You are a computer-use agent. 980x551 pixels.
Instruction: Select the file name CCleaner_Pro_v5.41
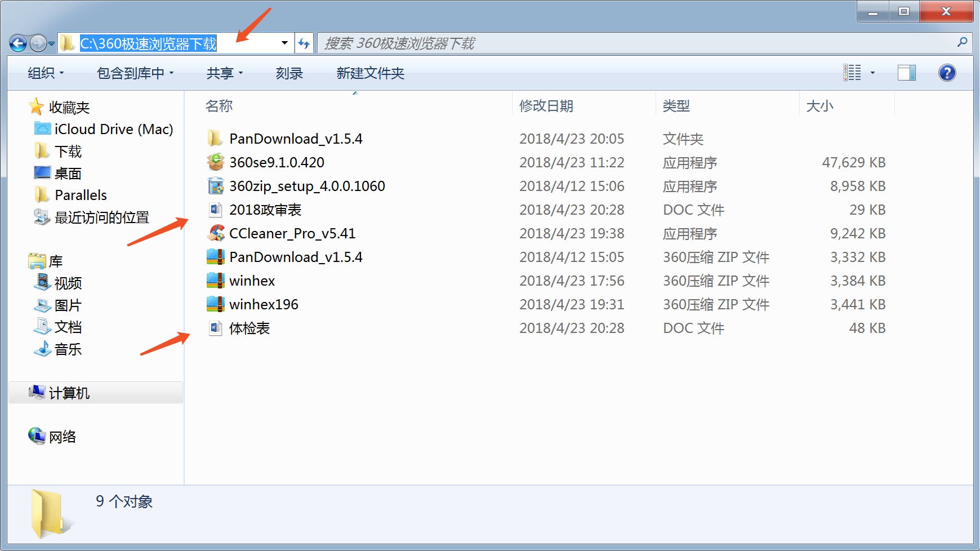292,233
